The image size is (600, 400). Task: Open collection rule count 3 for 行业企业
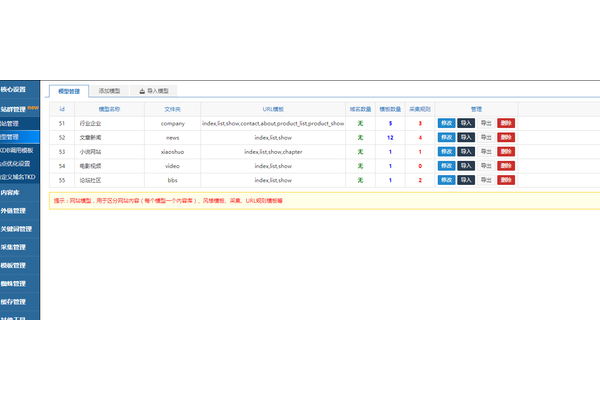click(x=420, y=123)
